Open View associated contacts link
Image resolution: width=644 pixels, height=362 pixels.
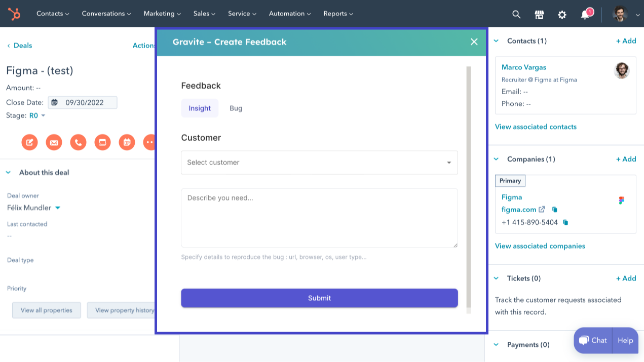point(536,127)
